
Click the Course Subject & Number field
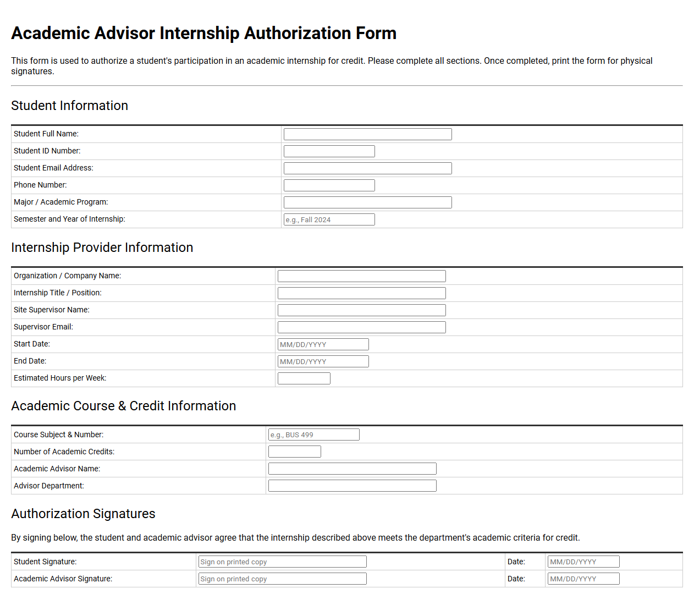tap(314, 435)
